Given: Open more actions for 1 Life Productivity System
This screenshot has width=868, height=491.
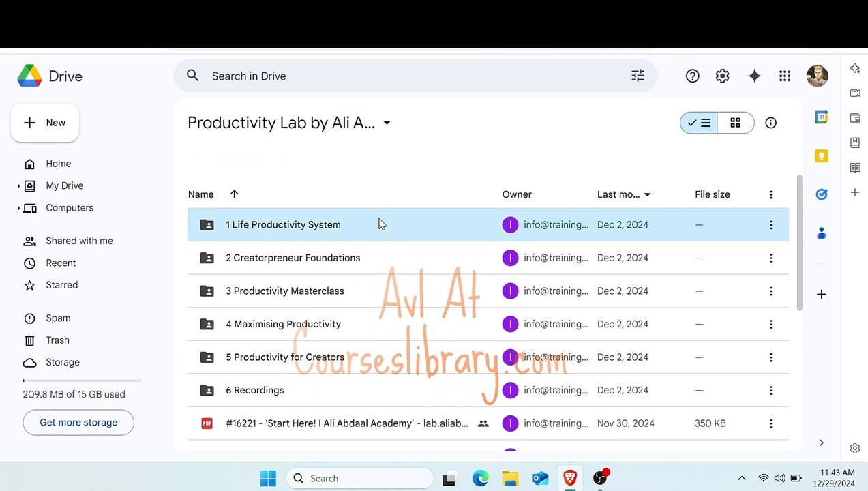Looking at the screenshot, I should click(x=770, y=225).
